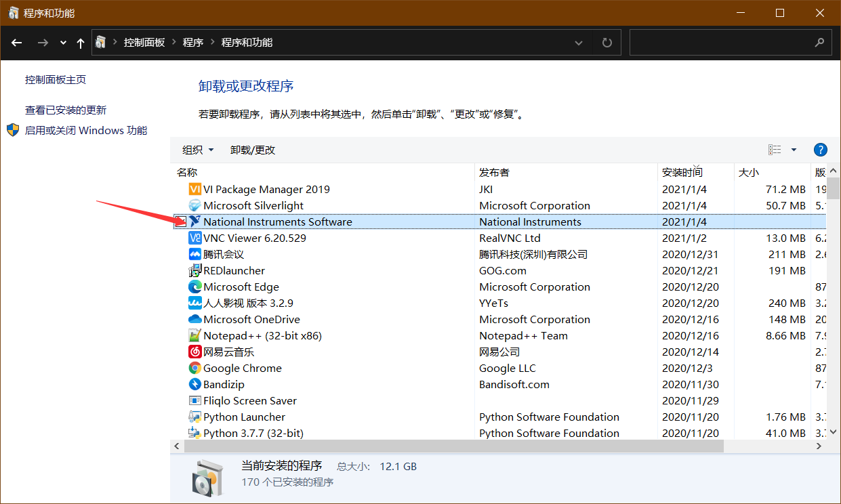Click publisher RealVNC Ltd

pyautogui.click(x=510, y=238)
